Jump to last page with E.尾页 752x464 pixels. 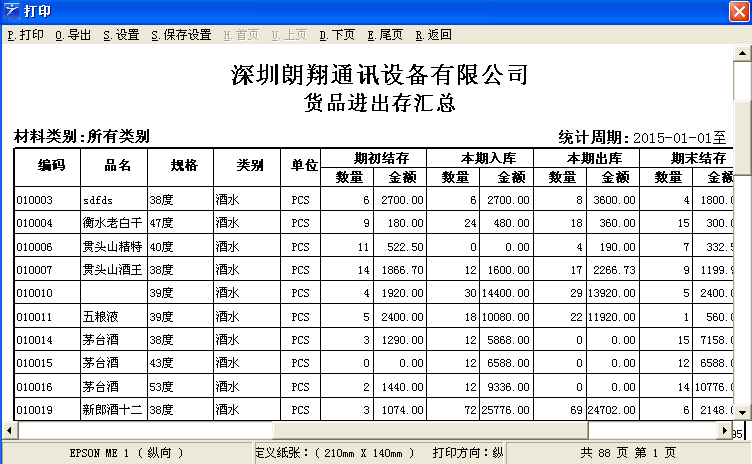[385, 35]
